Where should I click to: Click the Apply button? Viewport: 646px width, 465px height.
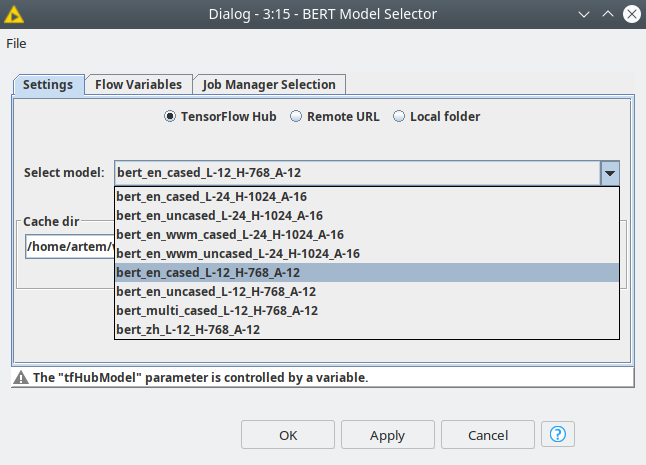coord(388,435)
